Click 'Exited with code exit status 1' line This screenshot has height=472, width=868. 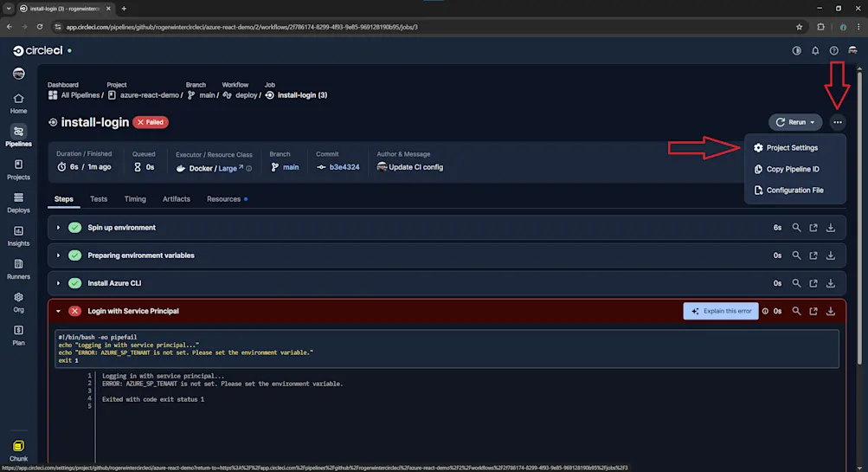pyautogui.click(x=153, y=399)
